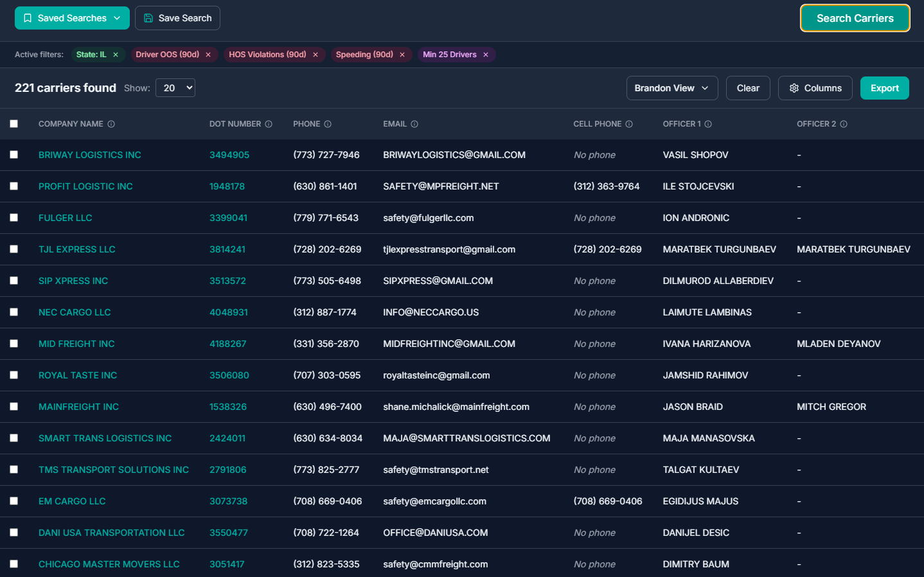The image size is (924, 577).
Task: Open the PROFIT LOGISTIC INC carrier link
Action: click(85, 186)
